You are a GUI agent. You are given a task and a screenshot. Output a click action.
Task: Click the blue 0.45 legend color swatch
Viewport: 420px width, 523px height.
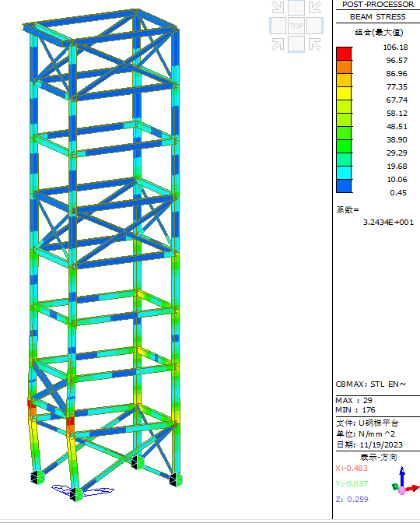pos(344,186)
